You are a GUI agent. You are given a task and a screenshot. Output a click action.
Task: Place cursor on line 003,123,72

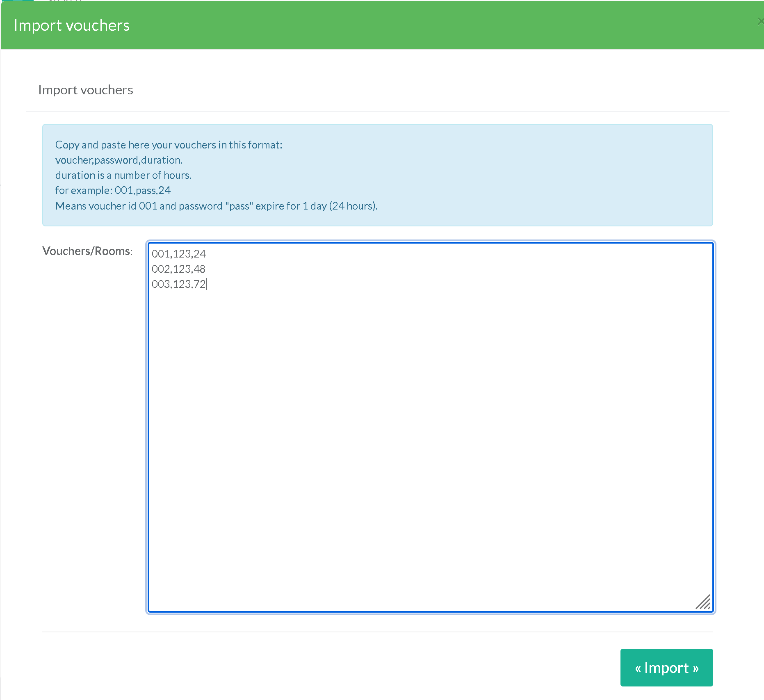pos(178,284)
